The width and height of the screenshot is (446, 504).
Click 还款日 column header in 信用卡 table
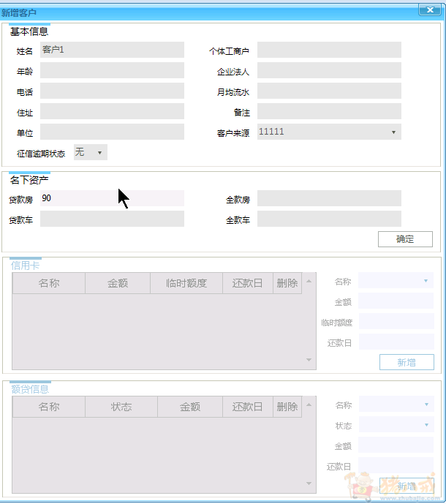point(248,283)
